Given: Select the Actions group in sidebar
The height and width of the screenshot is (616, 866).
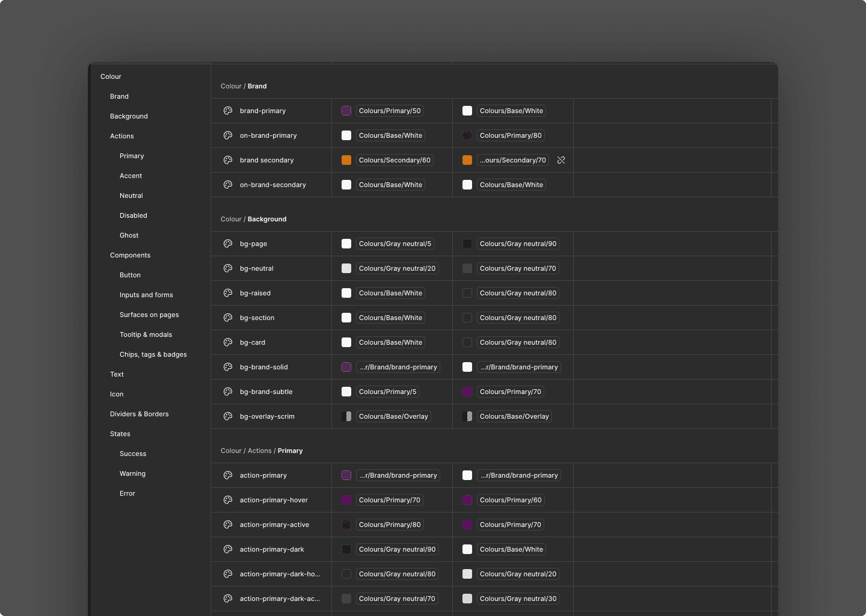Looking at the screenshot, I should click(x=122, y=136).
